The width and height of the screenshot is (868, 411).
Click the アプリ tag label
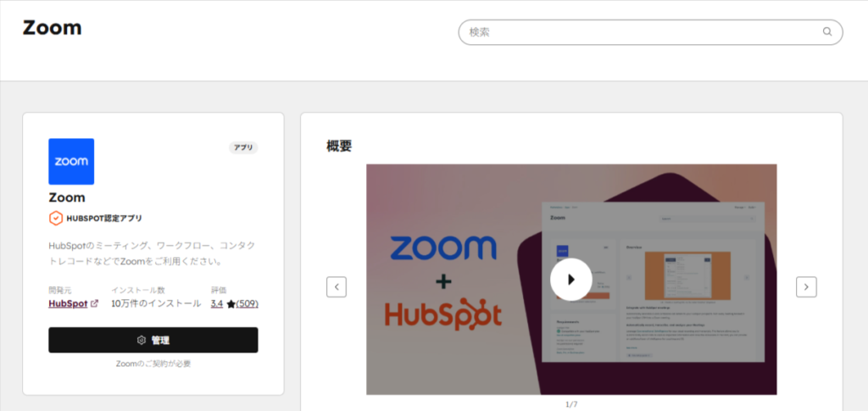(x=243, y=147)
